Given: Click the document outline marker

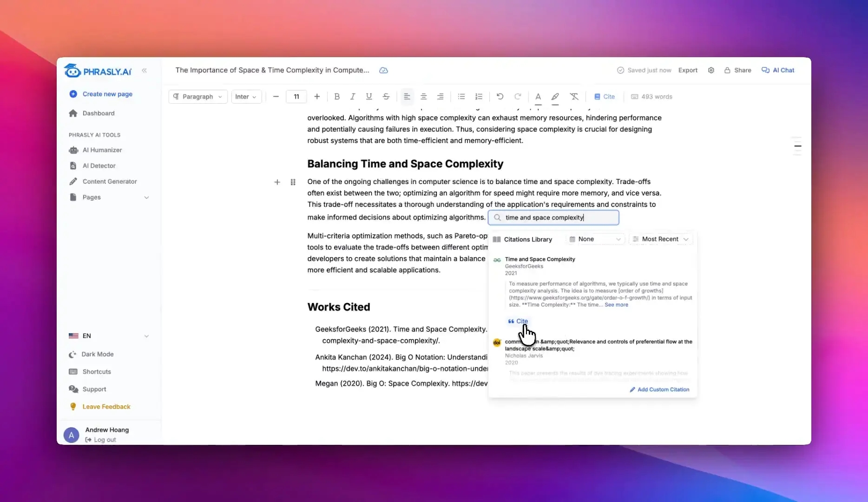Looking at the screenshot, I should pyautogui.click(x=797, y=146).
